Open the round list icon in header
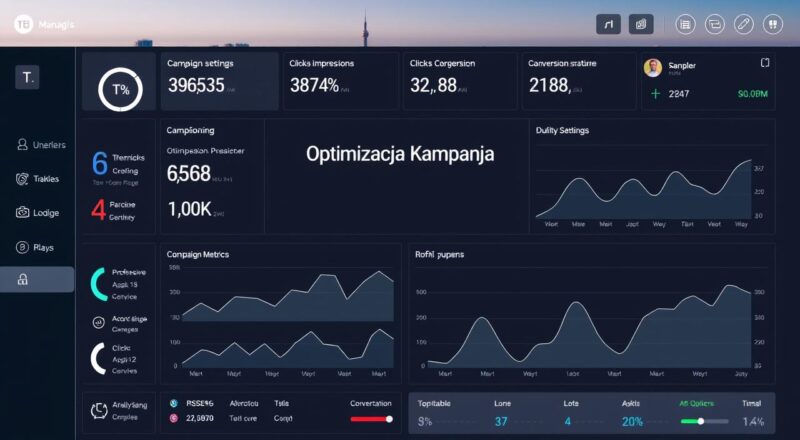The height and width of the screenshot is (440, 800). coord(685,24)
